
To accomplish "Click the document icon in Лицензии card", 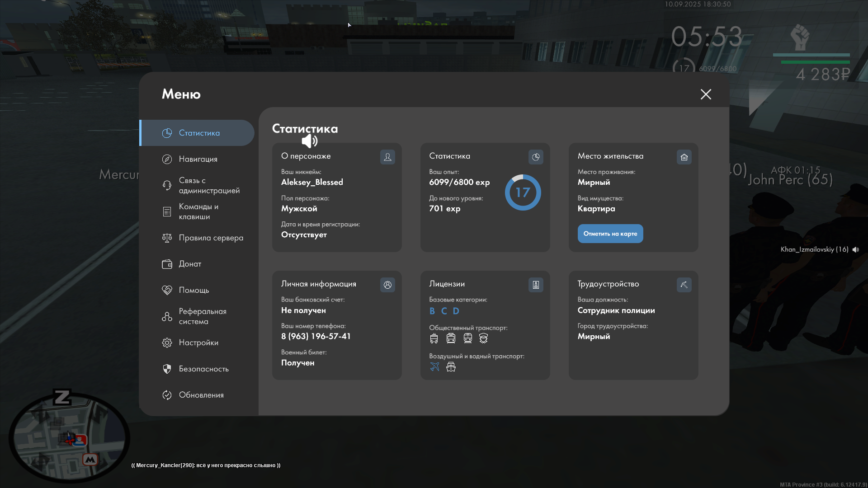I will pyautogui.click(x=536, y=285).
